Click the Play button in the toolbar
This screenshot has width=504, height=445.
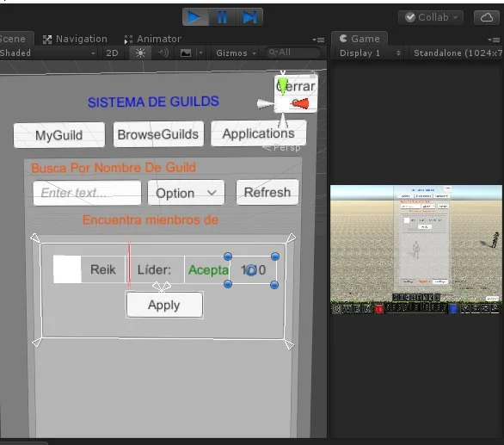coord(195,17)
